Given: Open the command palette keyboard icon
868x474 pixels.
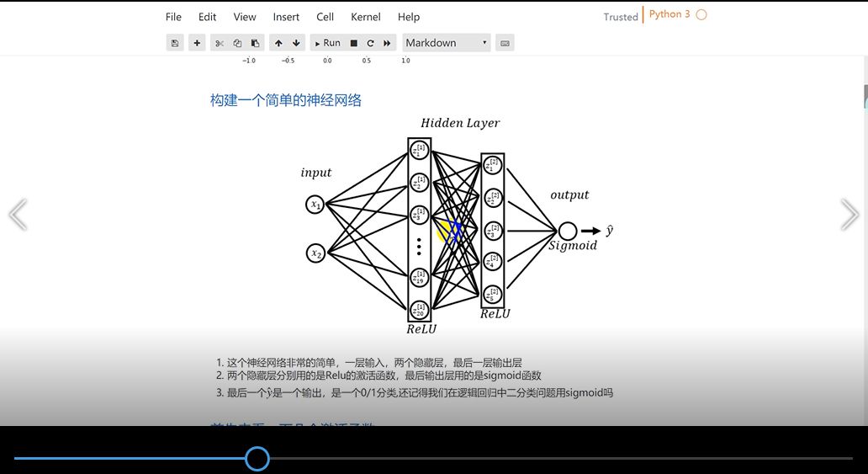Looking at the screenshot, I should (505, 43).
